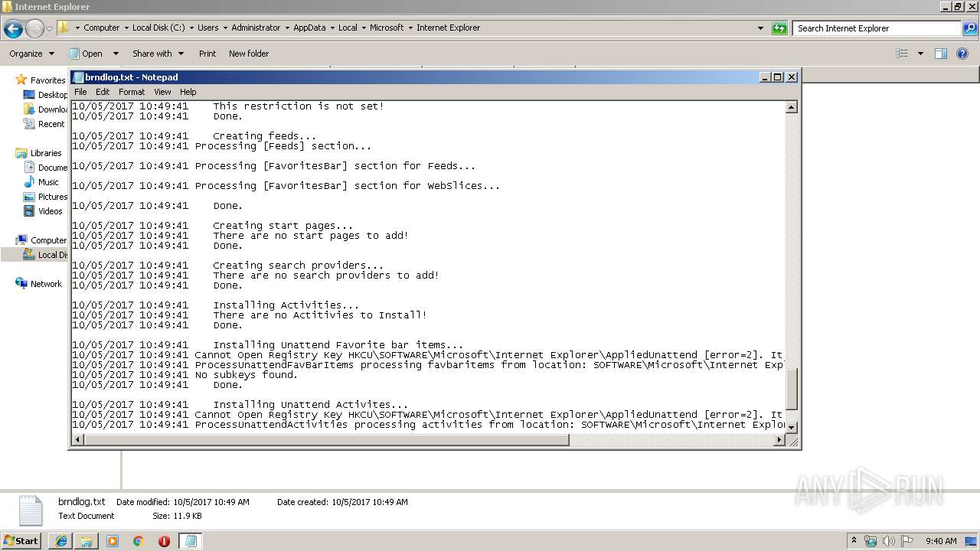Screen dimensions: 980x551
Task: Click the volume speaker tray icon
Action: pyautogui.click(x=888, y=541)
